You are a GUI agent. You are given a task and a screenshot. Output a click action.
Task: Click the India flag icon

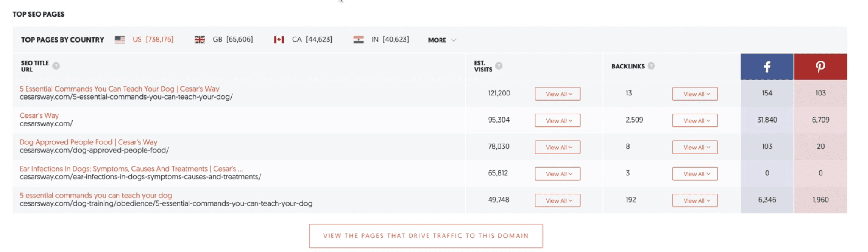[359, 39]
